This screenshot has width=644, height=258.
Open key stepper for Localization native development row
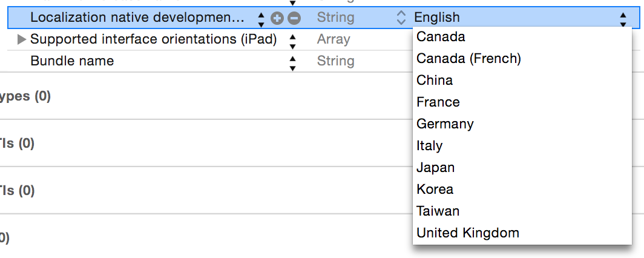[x=261, y=18]
